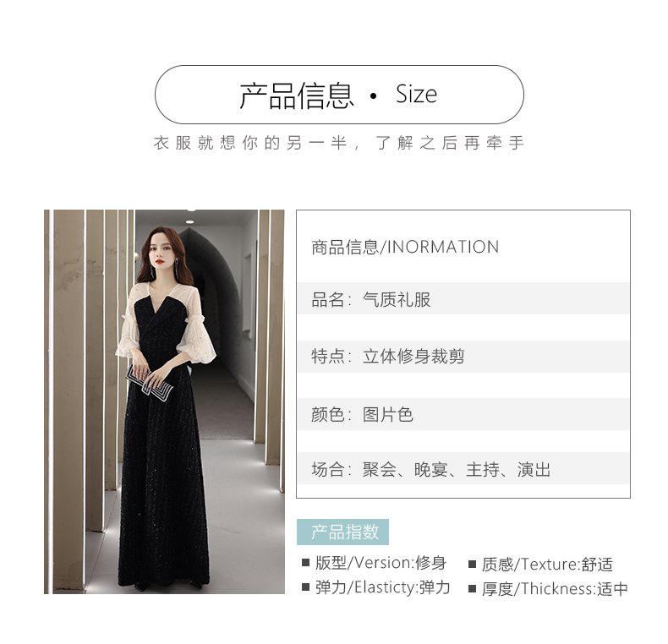
Task: Click the 厚度/Thickness:适中 text
Action: [555, 589]
